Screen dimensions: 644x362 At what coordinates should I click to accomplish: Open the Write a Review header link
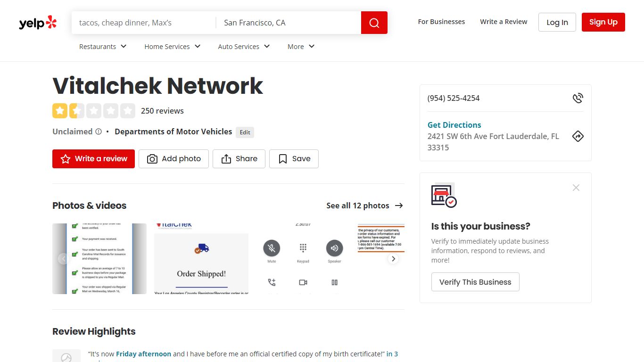504,22
